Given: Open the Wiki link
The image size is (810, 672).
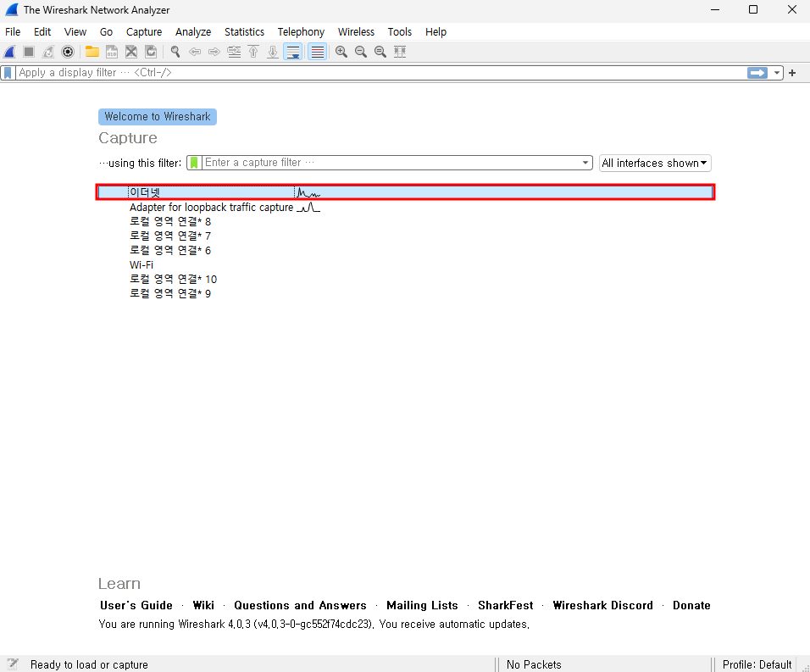Looking at the screenshot, I should pyautogui.click(x=203, y=605).
